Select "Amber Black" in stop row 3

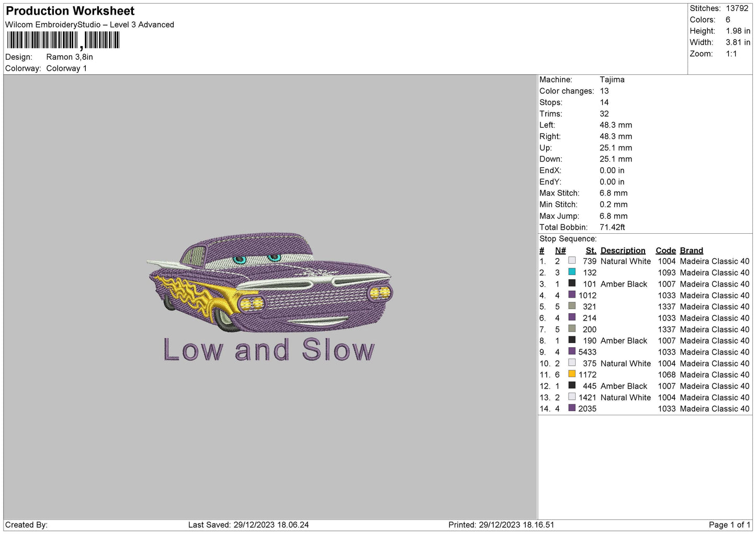pyautogui.click(x=624, y=284)
